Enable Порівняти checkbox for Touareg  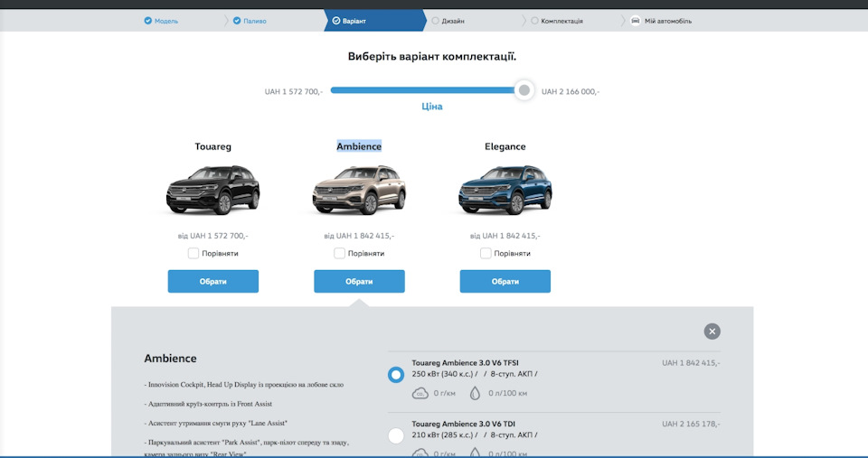point(193,253)
